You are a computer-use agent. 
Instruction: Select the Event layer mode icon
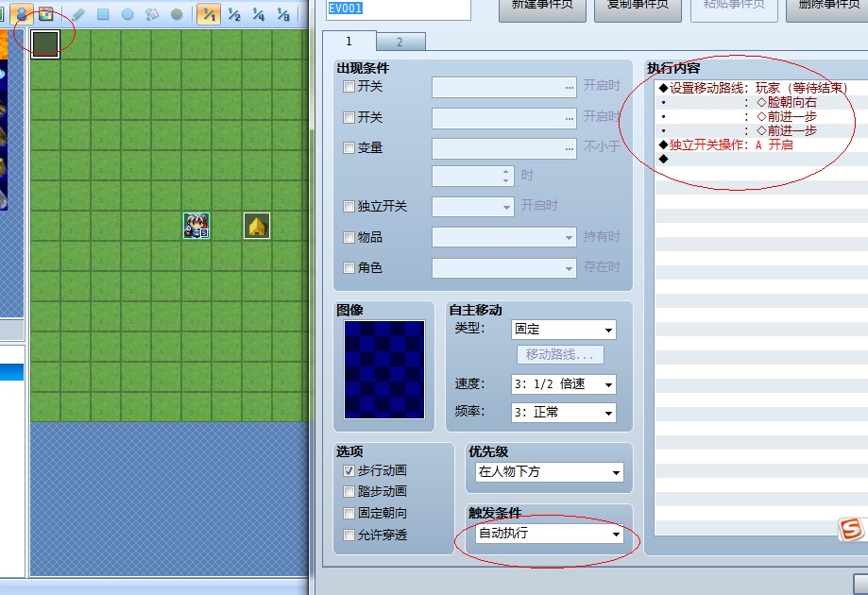[x=22, y=13]
